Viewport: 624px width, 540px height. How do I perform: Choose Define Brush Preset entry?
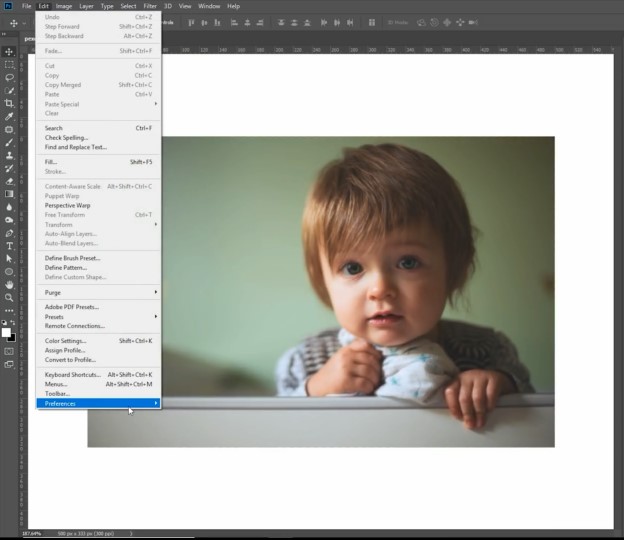coord(98,258)
